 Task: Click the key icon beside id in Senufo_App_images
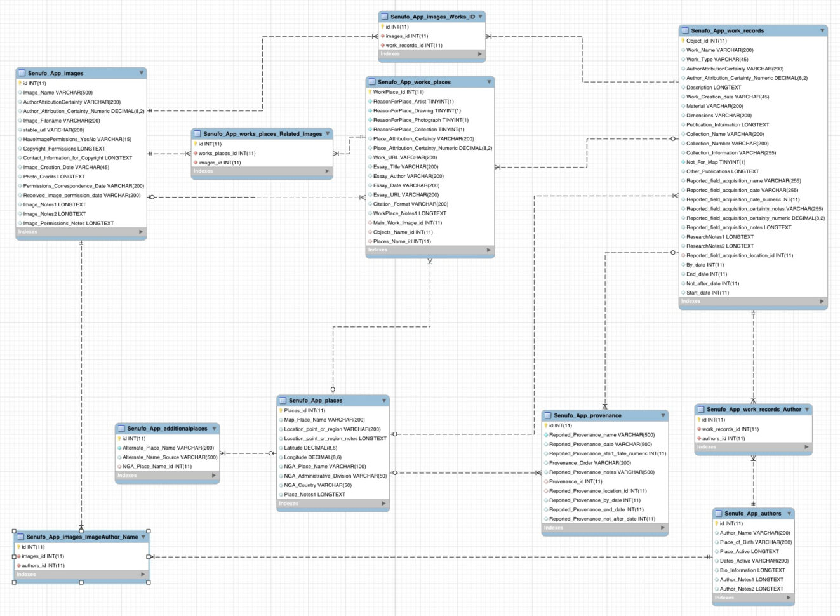tap(20, 83)
